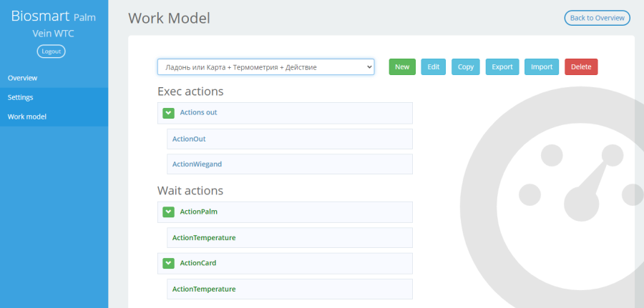Collapse the ActionCard chevron icon
This screenshot has height=308, width=644.
(x=168, y=263)
